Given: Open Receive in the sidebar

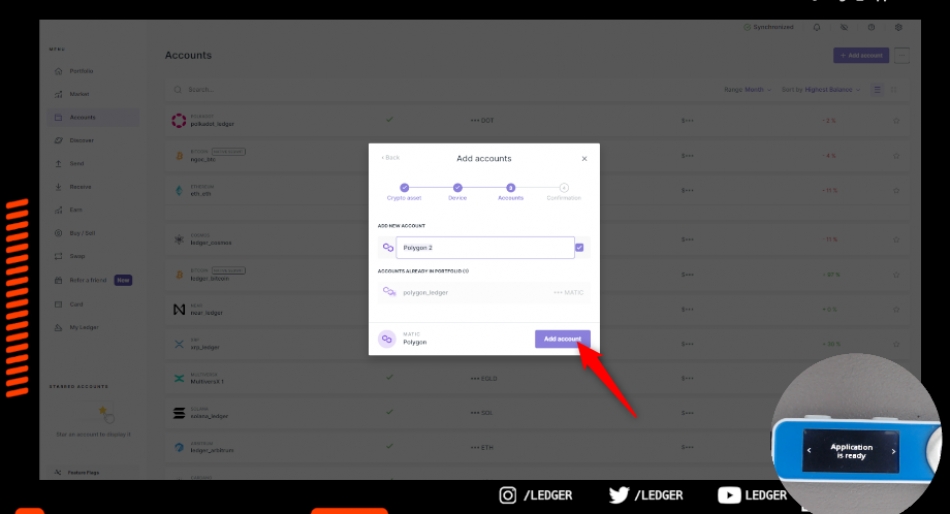Looking at the screenshot, I should click(x=80, y=187).
